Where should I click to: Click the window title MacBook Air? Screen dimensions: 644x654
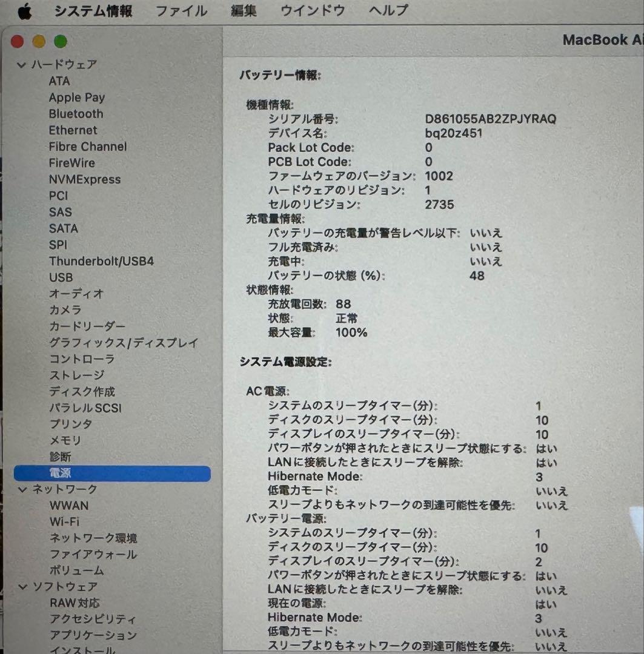pos(603,40)
